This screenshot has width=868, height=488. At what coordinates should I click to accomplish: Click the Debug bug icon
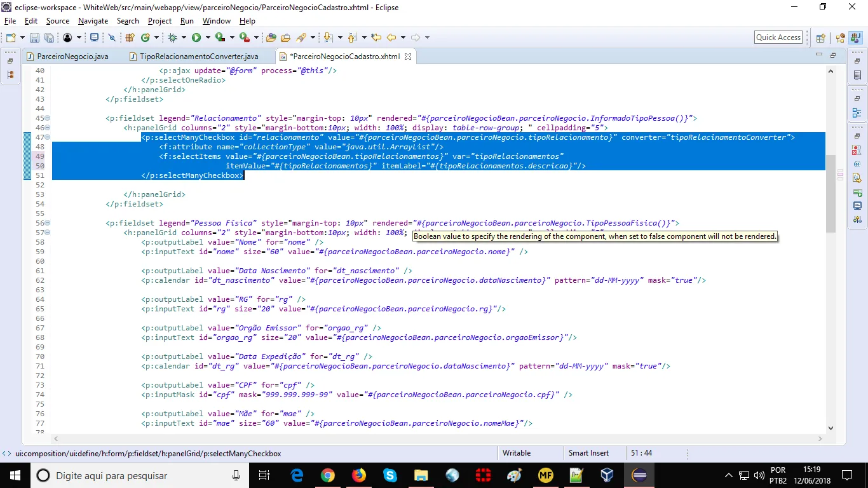point(172,38)
